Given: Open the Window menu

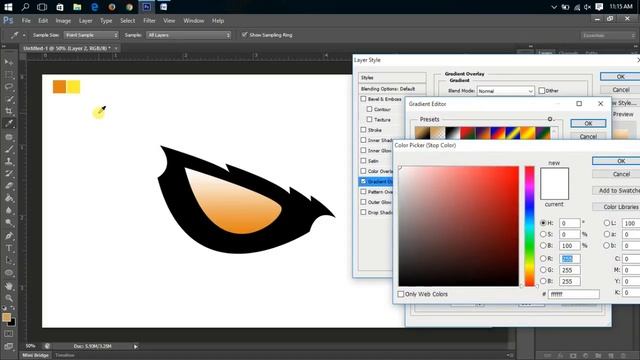Looking at the screenshot, I should point(193,20).
